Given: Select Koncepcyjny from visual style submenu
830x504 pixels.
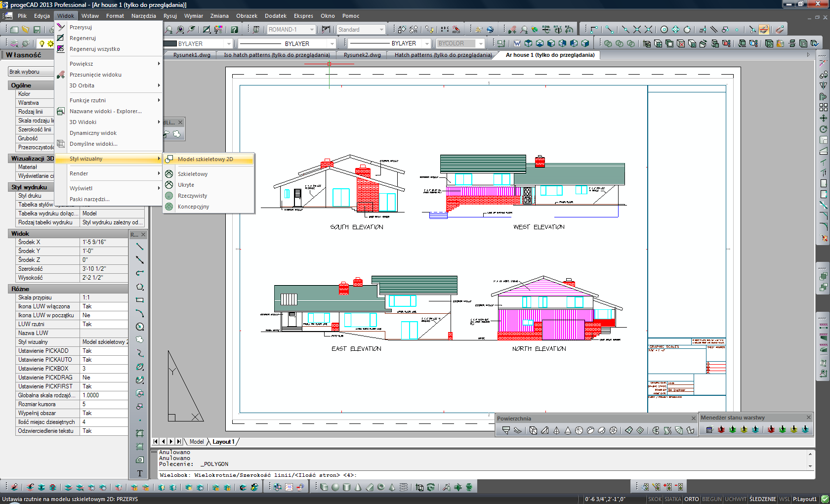Looking at the screenshot, I should pos(193,207).
